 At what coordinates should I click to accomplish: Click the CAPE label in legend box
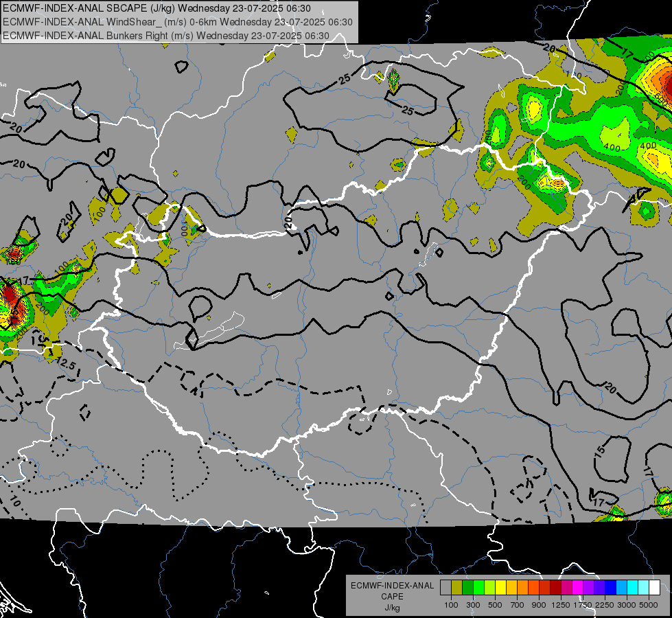392,597
